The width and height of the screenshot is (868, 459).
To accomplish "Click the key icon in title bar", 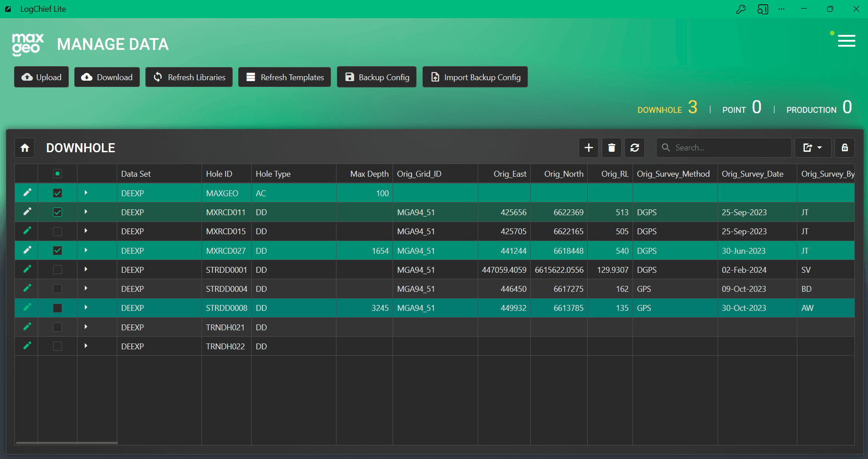I will (x=741, y=9).
